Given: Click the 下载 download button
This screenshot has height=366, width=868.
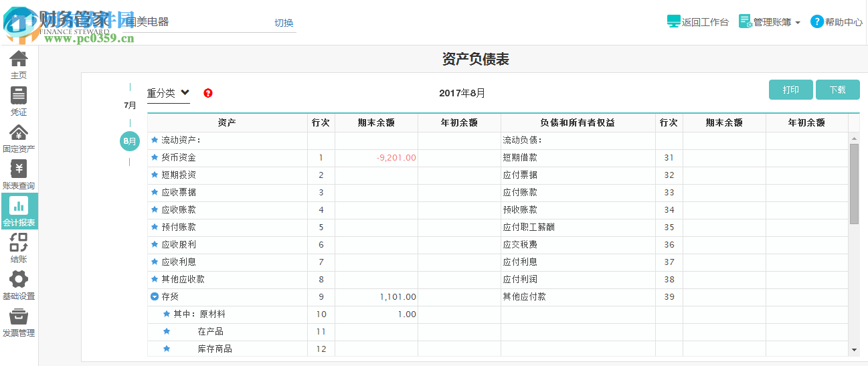Looking at the screenshot, I should click(838, 90).
